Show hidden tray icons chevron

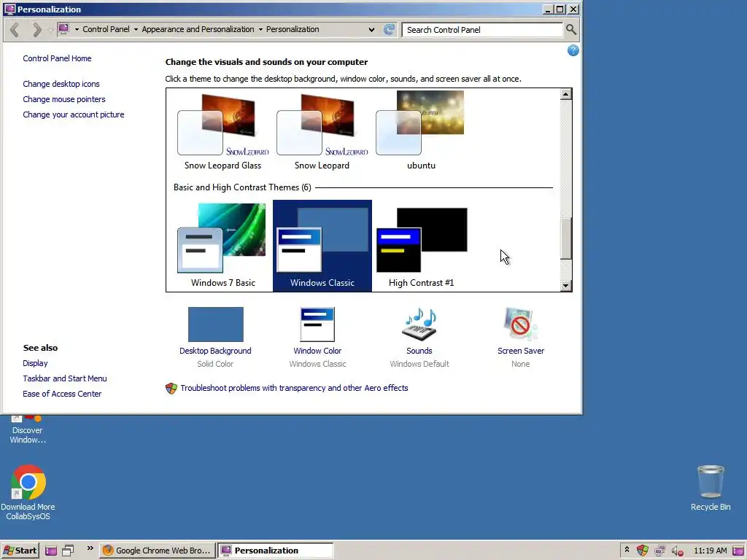click(627, 550)
